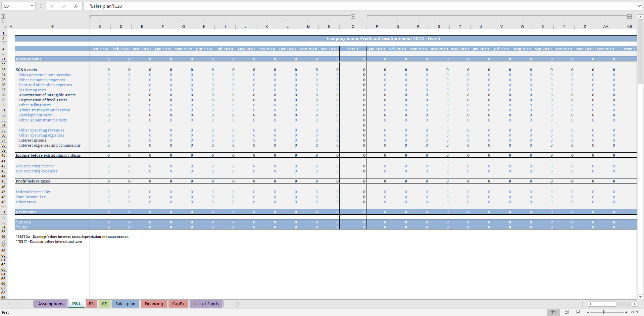Expand the formula bar with right chevron
Image resolution: width=644 pixels, height=316 pixels.
(640, 6)
